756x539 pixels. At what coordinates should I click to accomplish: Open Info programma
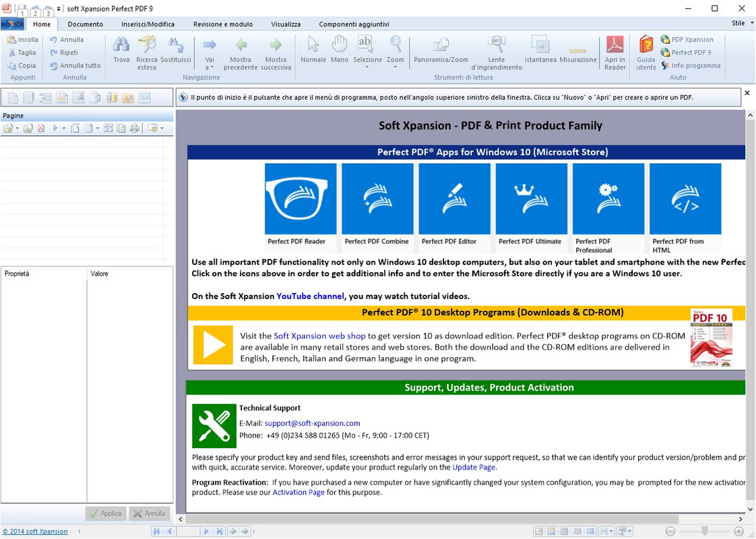(691, 65)
